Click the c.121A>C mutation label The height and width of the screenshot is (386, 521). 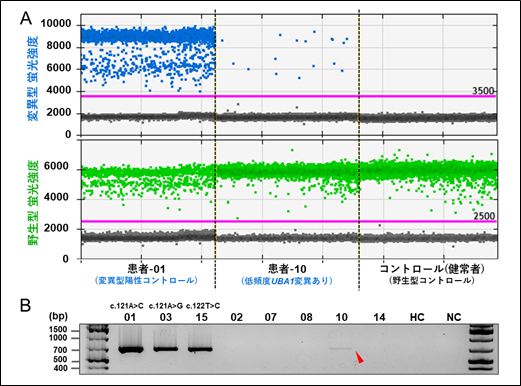(127, 306)
